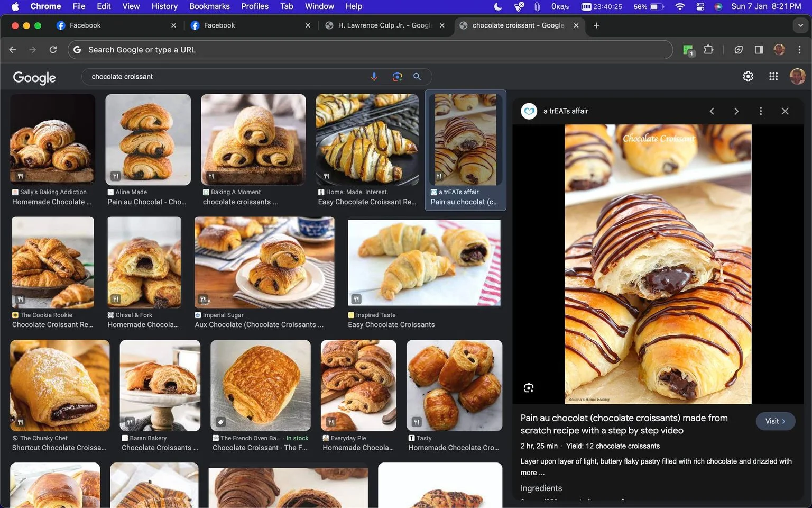Click Aux Chocolate caption link

259,325
